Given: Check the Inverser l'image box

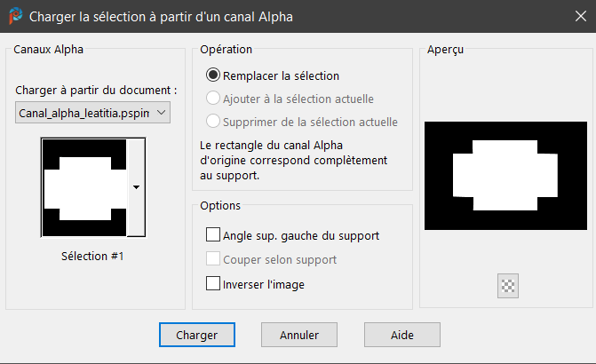Looking at the screenshot, I should [213, 284].
